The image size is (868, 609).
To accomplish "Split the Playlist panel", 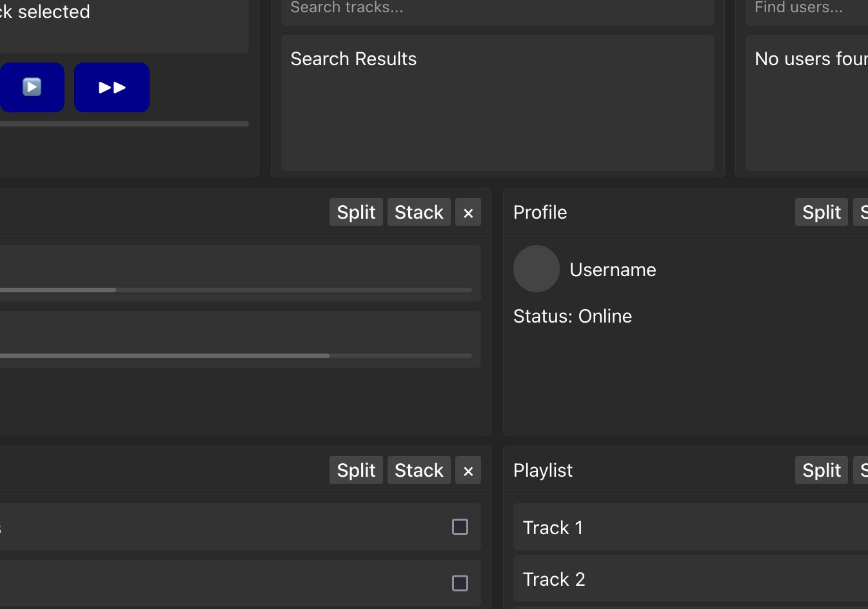I will tap(822, 470).
